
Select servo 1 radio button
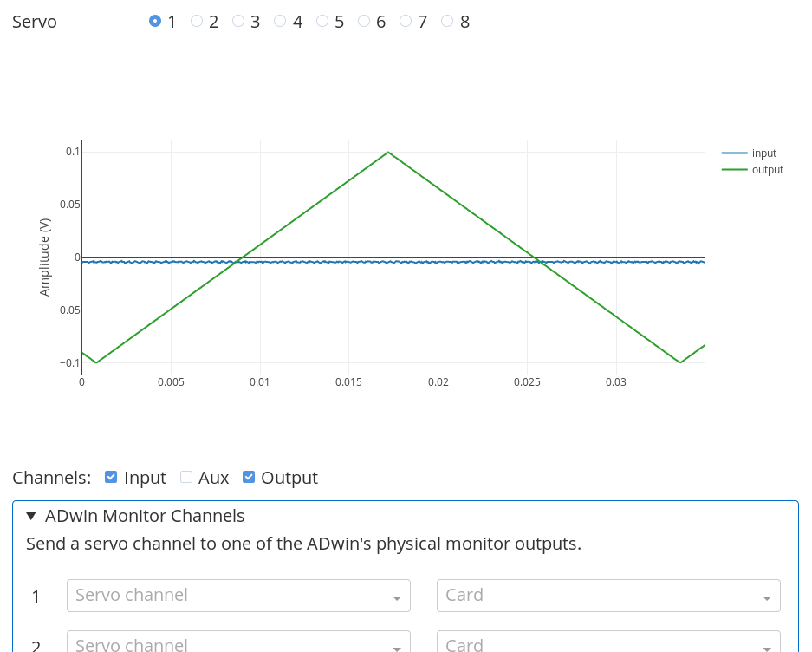pos(155,21)
